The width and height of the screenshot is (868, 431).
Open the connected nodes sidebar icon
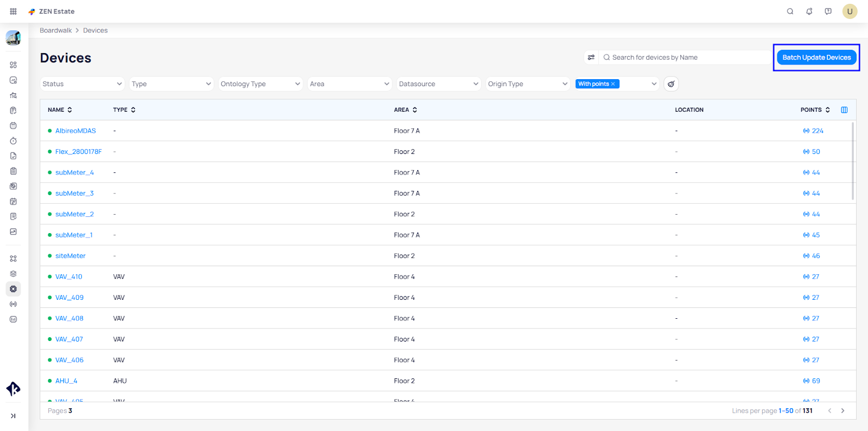13,259
